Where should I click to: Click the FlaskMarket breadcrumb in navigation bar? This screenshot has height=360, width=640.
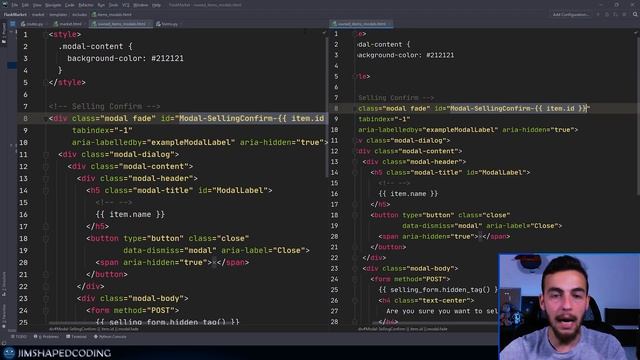pyautogui.click(x=15, y=14)
